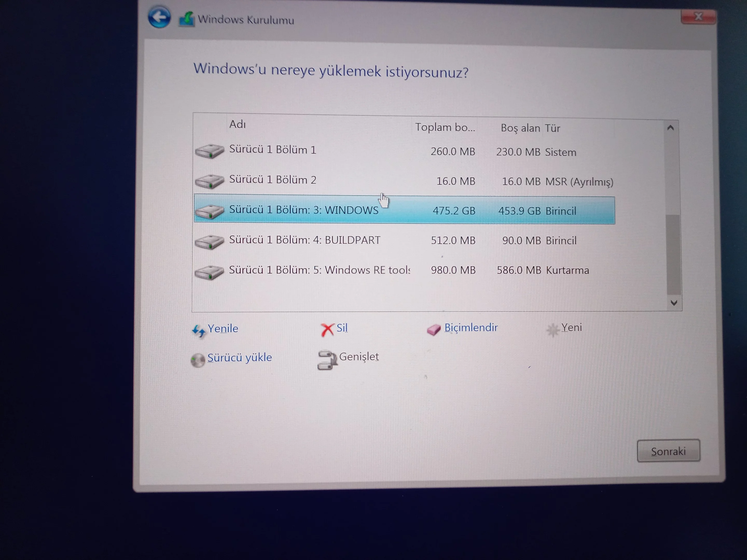Click the drive icon for Sürücü 1 Bölüm 1
This screenshot has height=560, width=747.
coord(209,151)
